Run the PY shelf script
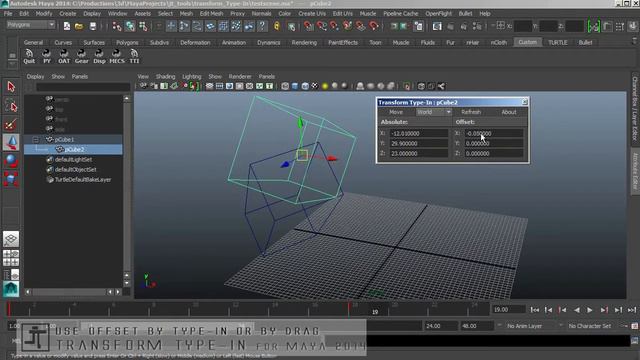 (47, 56)
